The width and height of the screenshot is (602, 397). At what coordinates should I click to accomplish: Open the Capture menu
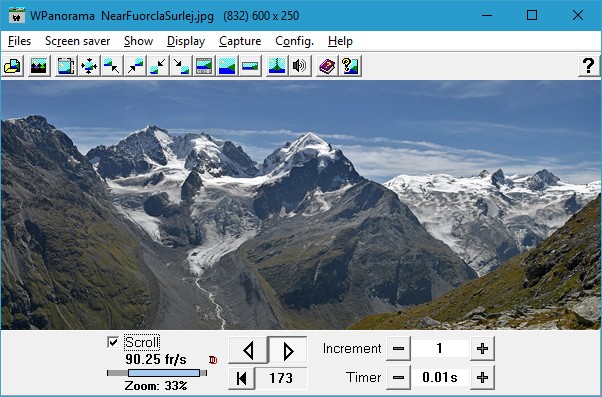[x=240, y=41]
